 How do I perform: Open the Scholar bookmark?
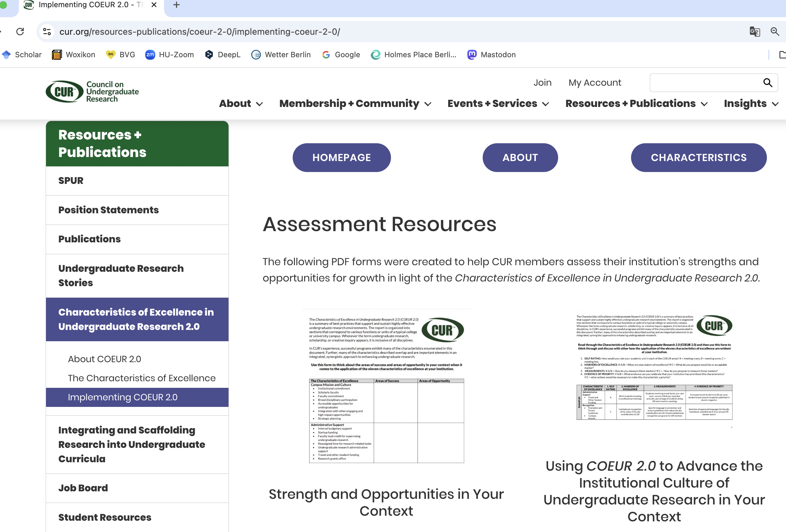[x=22, y=54]
